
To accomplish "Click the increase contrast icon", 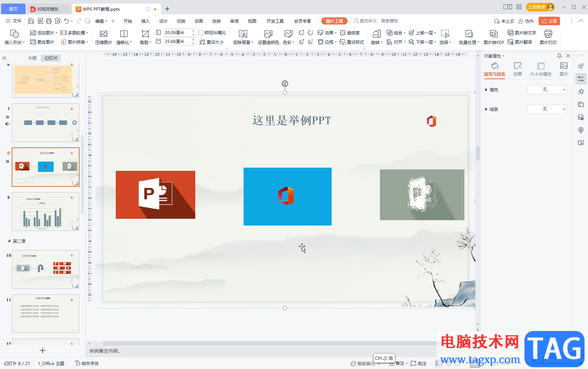I will pos(301,33).
